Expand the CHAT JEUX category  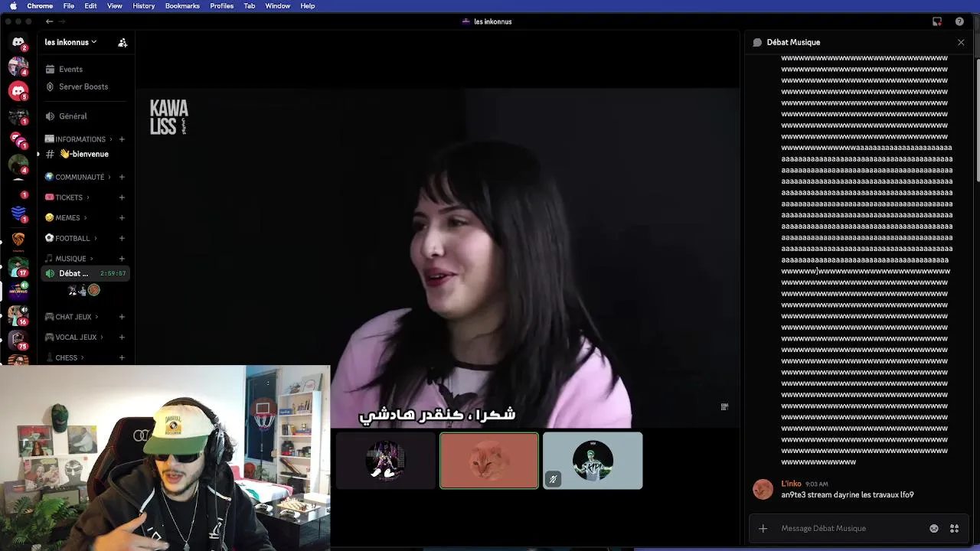(x=72, y=317)
